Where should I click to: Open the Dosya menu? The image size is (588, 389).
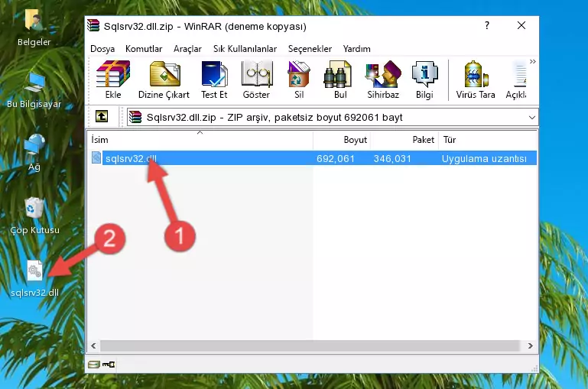coord(102,49)
